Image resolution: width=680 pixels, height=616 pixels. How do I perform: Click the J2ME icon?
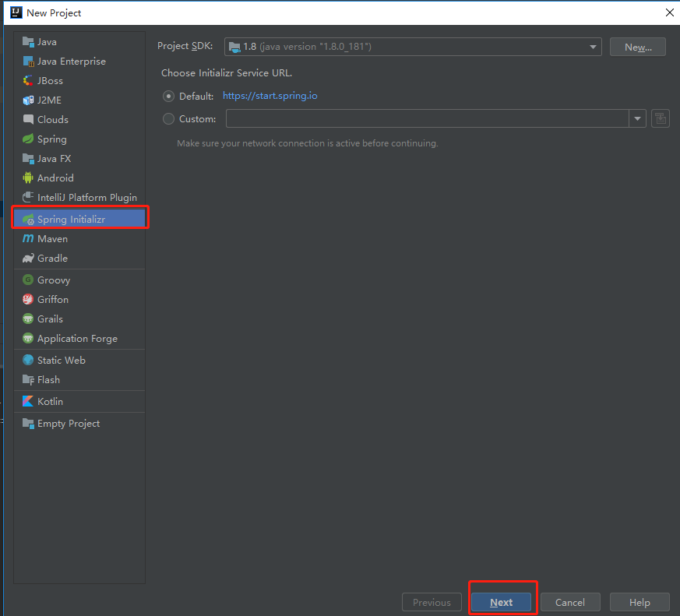[28, 100]
